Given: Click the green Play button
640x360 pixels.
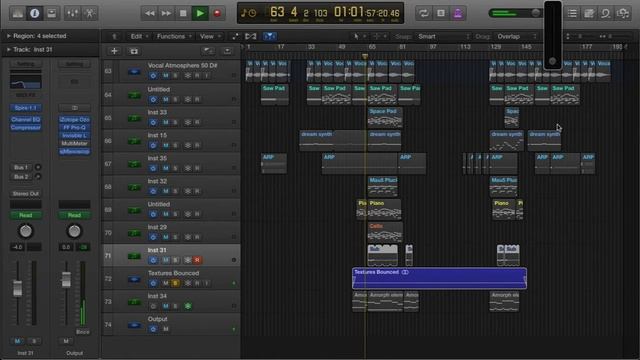Looking at the screenshot, I should (200, 13).
